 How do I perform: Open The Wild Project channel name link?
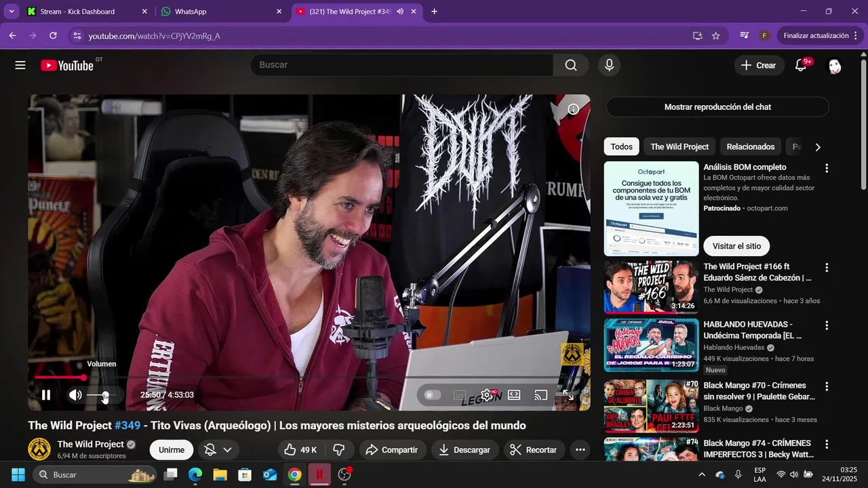click(91, 444)
